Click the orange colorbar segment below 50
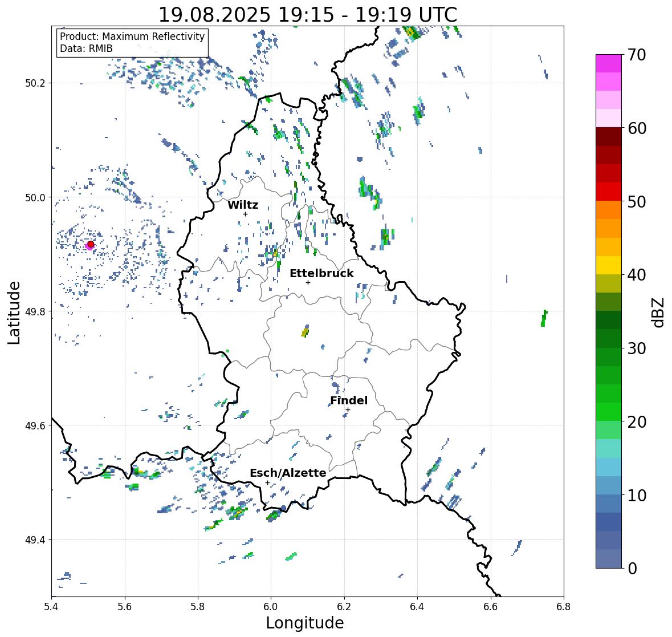This screenshot has height=637, width=672. coord(609,210)
